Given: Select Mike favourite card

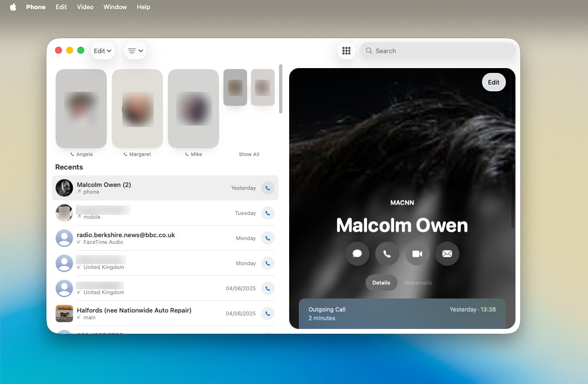Looking at the screenshot, I should coord(193,109).
